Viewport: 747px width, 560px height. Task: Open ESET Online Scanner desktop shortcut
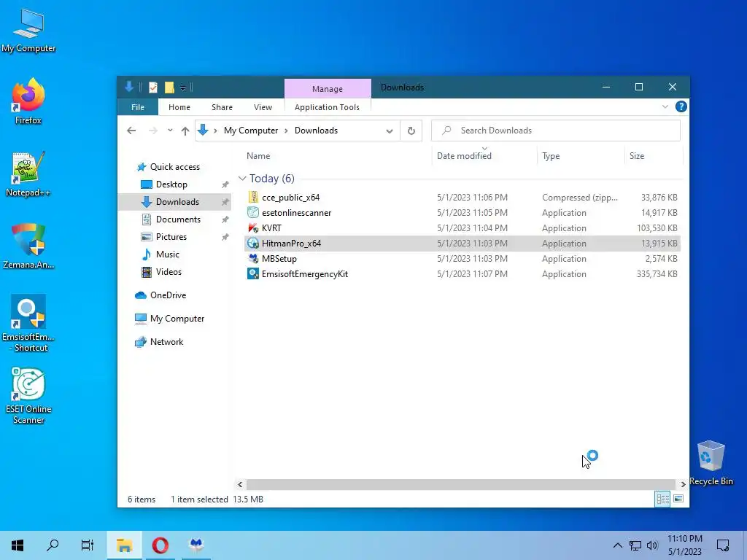28,396
